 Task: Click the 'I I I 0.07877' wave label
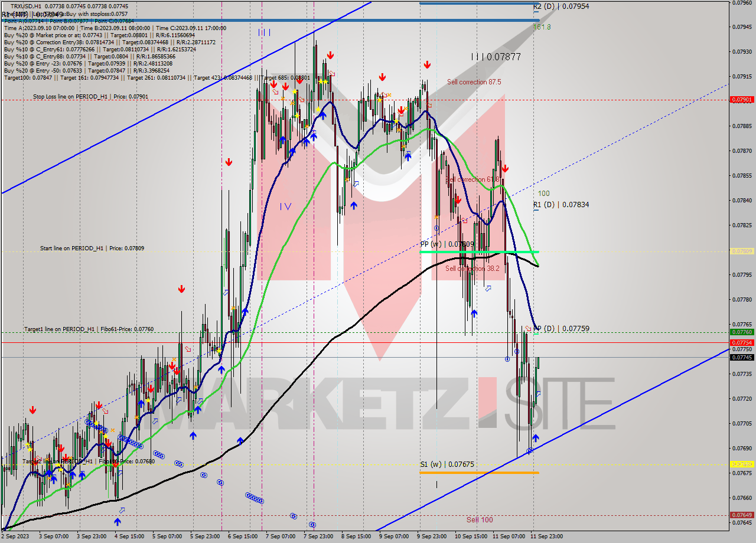coord(496,57)
